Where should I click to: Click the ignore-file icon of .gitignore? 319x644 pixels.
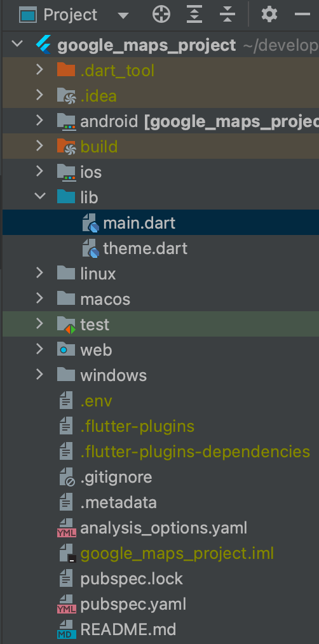click(x=67, y=478)
